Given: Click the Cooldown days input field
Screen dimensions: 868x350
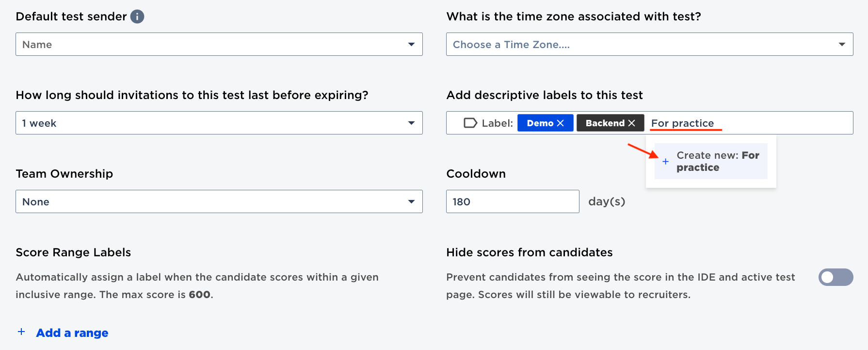Looking at the screenshot, I should tap(513, 201).
